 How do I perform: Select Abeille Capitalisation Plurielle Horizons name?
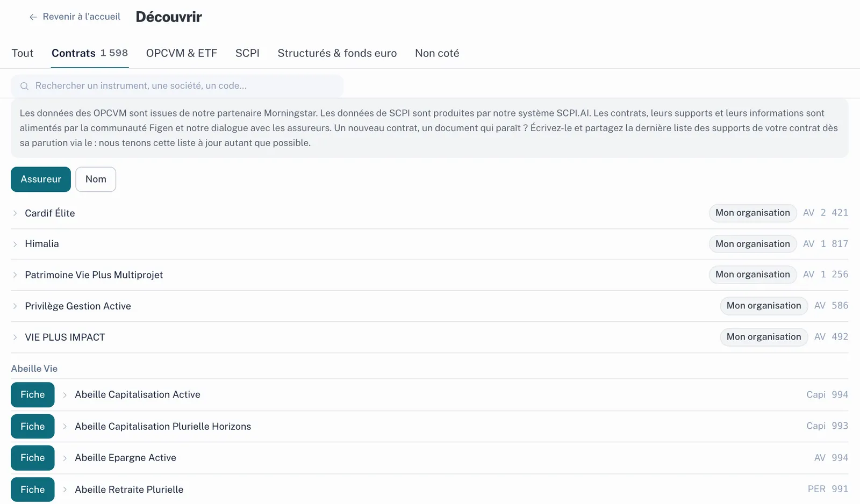163,427
